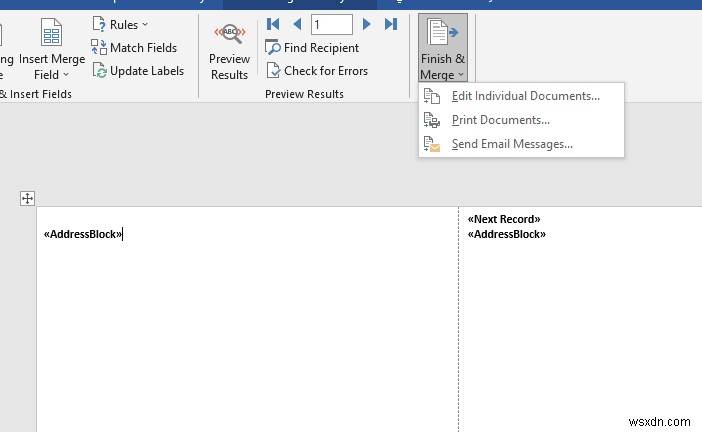Image resolution: width=702 pixels, height=432 pixels.
Task: Go to previous record arrow
Action: (x=297, y=24)
